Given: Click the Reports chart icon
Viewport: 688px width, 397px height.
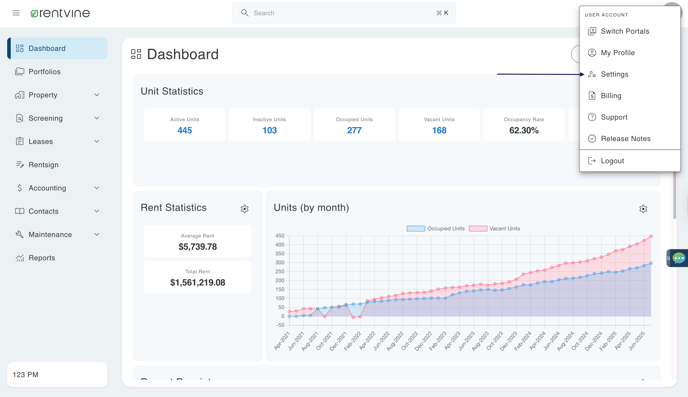Looking at the screenshot, I should (19, 258).
